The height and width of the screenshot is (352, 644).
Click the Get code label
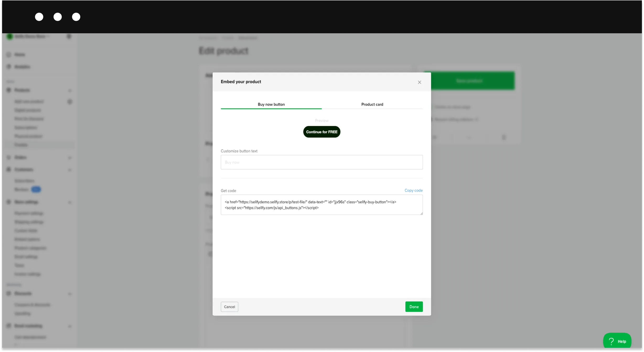(x=228, y=191)
